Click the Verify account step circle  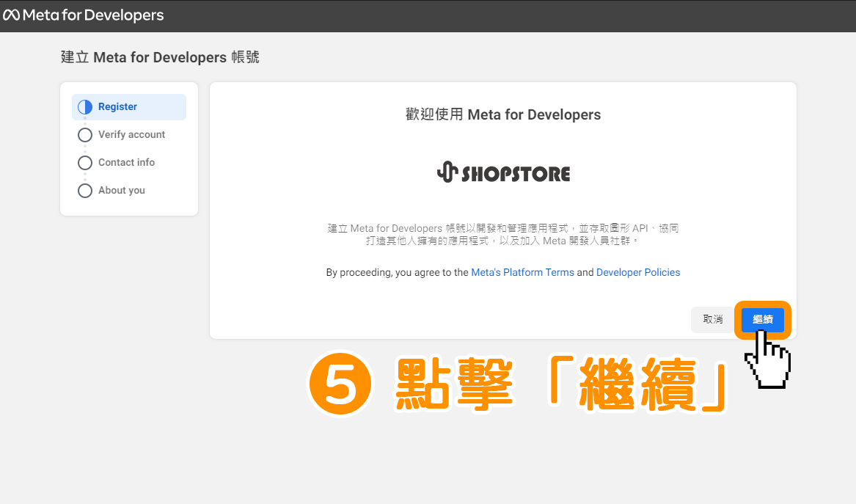[x=84, y=135]
